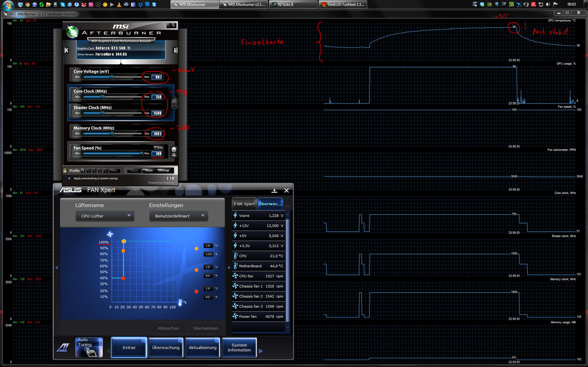Toggle the Fan Speed Auto button

(x=159, y=148)
